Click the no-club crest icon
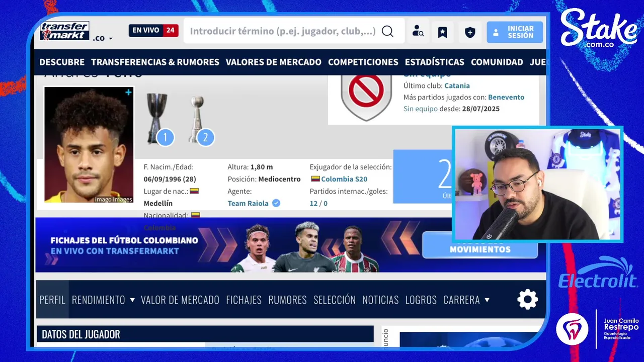The width and height of the screenshot is (644, 362). [x=366, y=97]
